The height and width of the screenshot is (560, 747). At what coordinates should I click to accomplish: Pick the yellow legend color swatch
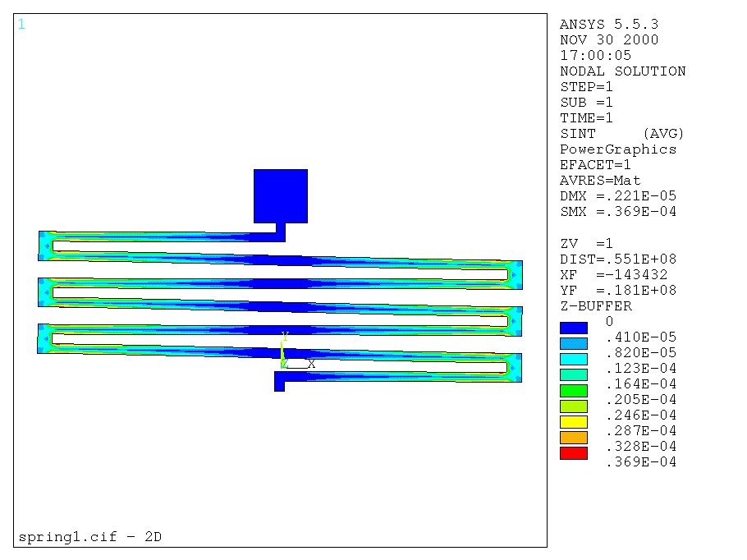click(574, 422)
